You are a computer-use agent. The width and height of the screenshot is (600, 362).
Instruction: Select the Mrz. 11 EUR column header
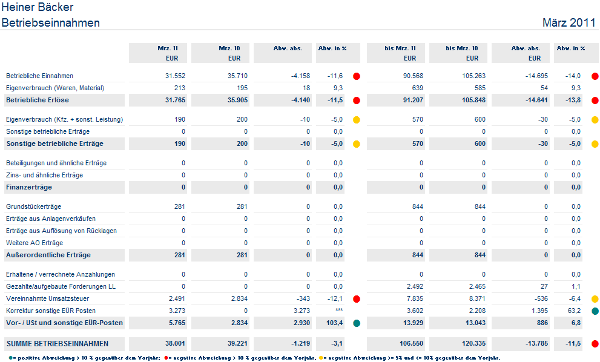coord(158,53)
